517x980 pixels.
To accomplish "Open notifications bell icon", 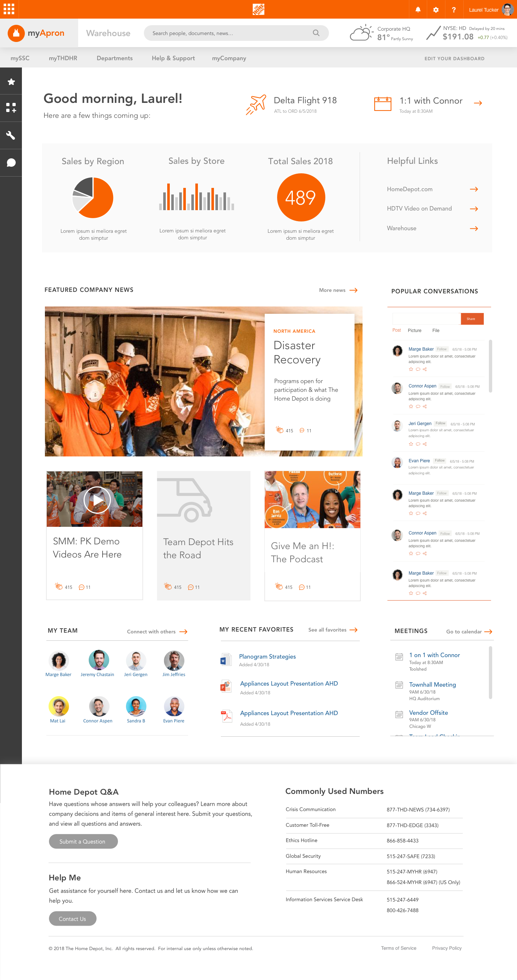I will (x=418, y=9).
